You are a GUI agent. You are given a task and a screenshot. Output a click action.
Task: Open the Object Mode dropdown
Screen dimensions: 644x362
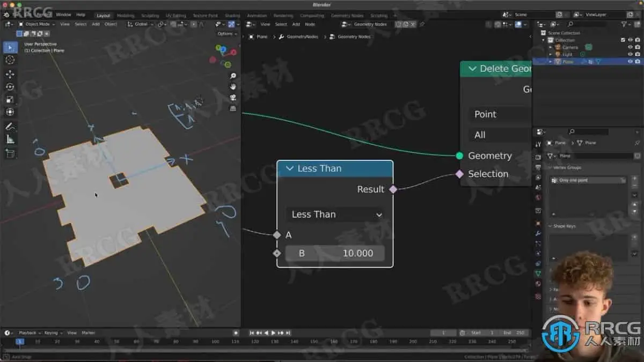[36, 24]
